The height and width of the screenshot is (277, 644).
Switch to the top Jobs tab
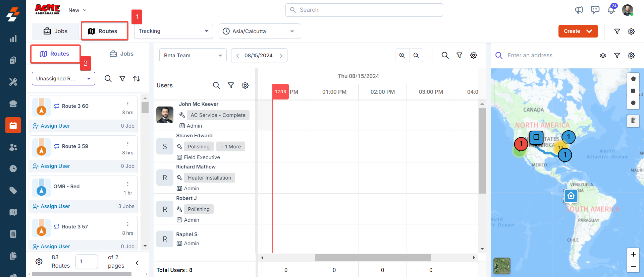[56, 31]
